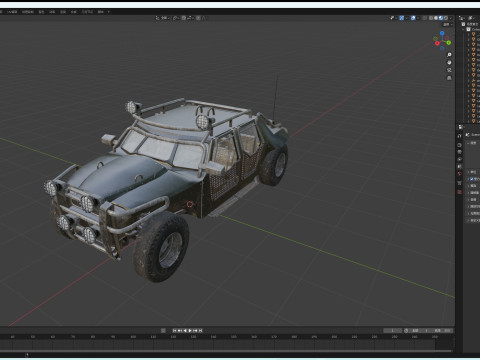
Task: Open the proportional editing falloff menu
Action: (203, 18)
